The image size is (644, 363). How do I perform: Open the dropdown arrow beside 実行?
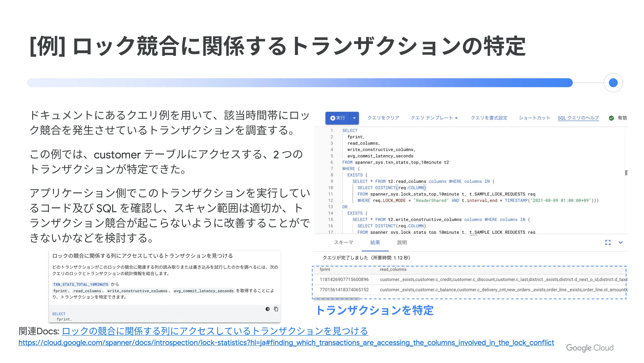pos(354,118)
